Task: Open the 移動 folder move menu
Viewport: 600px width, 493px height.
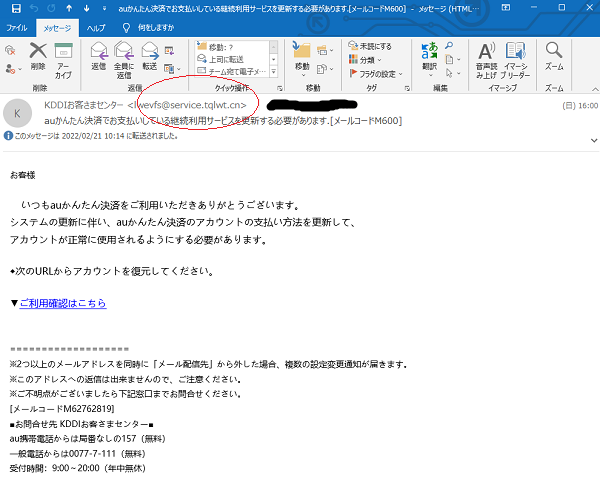Action: tap(302, 59)
